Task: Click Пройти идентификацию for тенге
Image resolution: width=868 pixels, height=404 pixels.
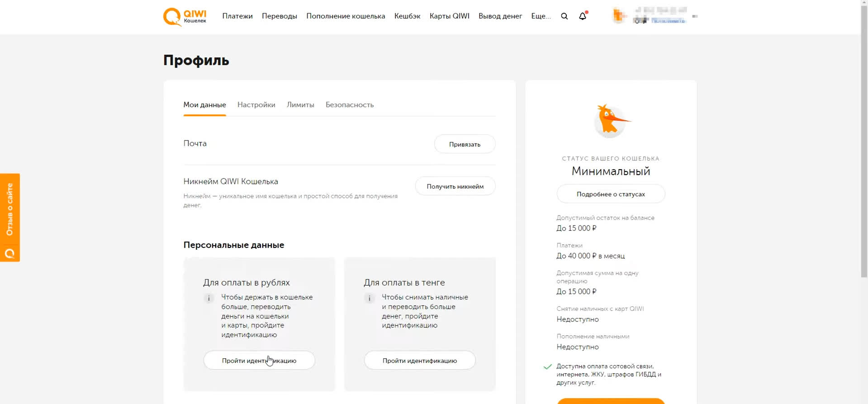Action: 420,361
